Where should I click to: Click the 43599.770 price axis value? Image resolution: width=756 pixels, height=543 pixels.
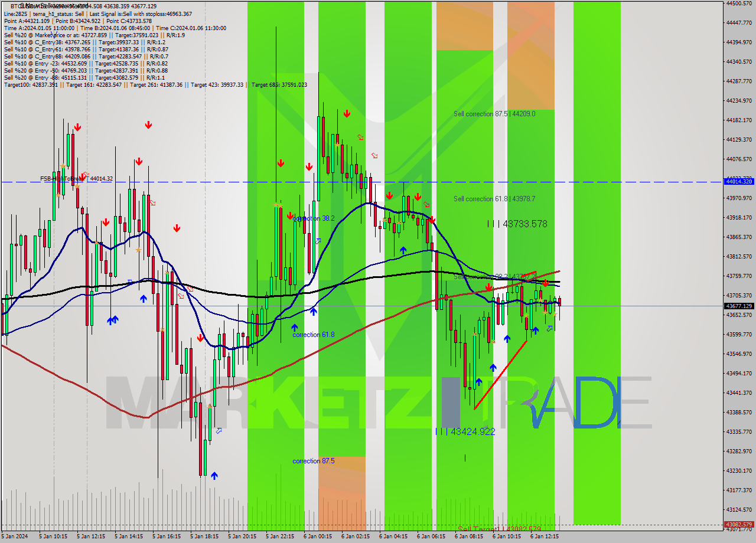click(x=739, y=334)
